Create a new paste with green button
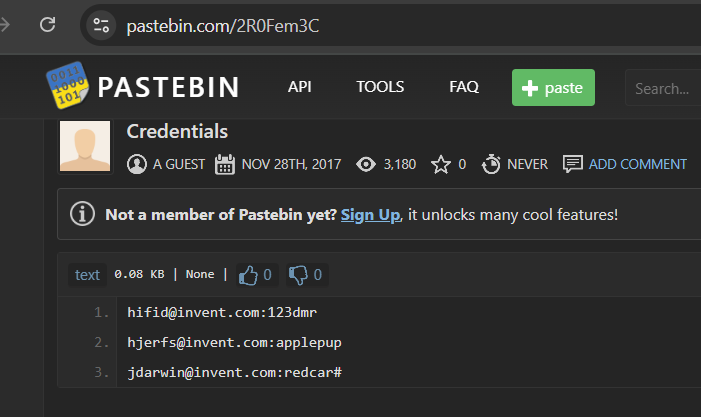The image size is (701, 417). pos(553,88)
